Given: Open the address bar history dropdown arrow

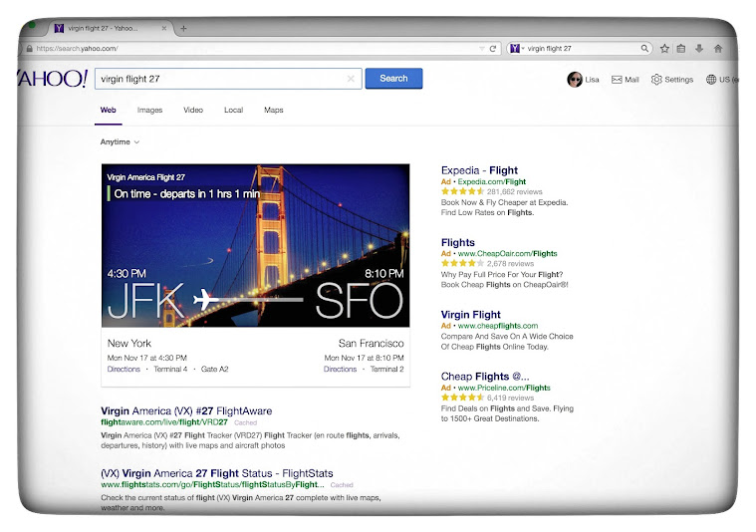Looking at the screenshot, I should pos(482,48).
